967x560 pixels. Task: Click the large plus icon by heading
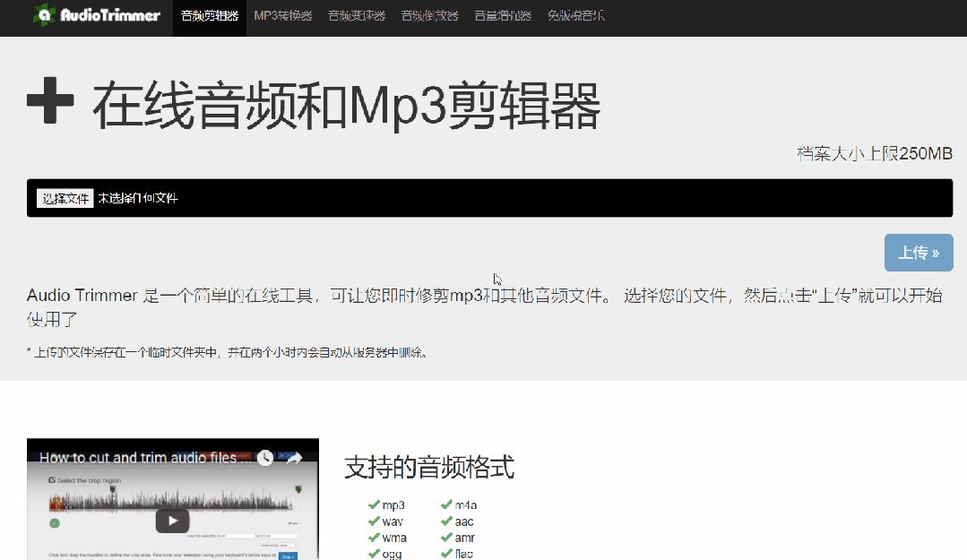tap(50, 100)
